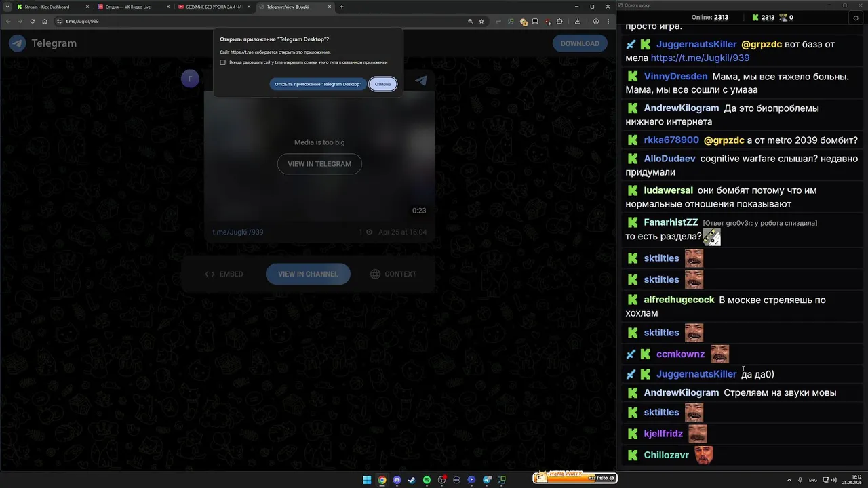Open volume control in system tray
Image resolution: width=868 pixels, height=488 pixels.
834,480
